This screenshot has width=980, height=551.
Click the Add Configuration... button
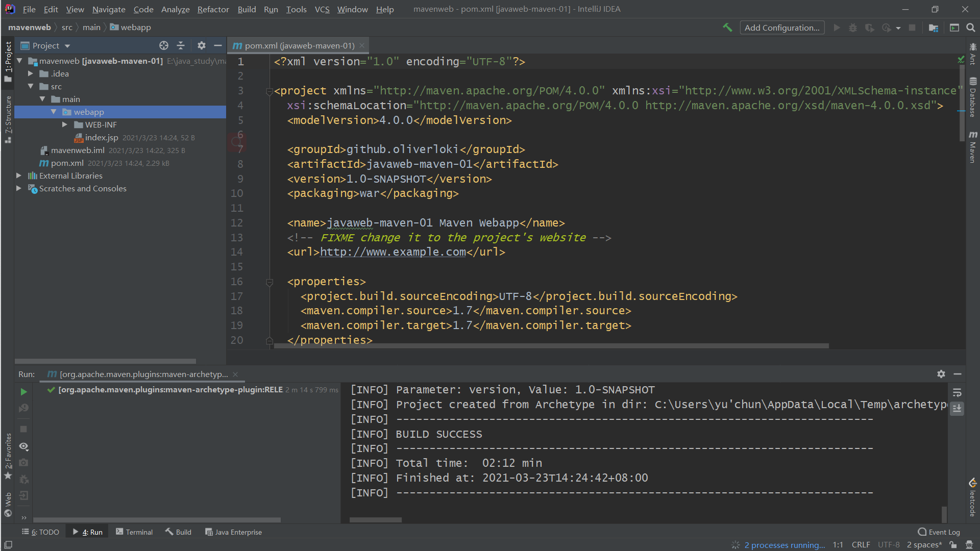782,28
